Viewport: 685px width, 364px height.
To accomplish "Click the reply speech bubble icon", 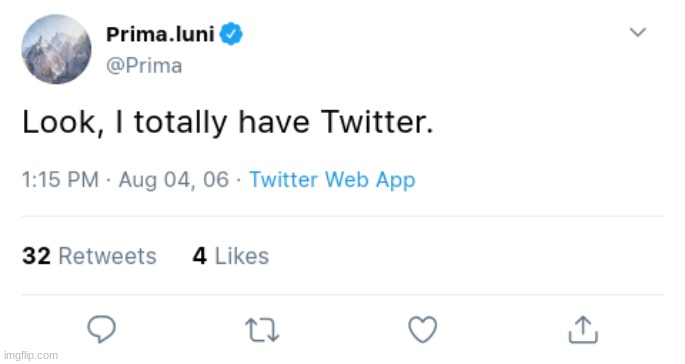I will pos(101,329).
